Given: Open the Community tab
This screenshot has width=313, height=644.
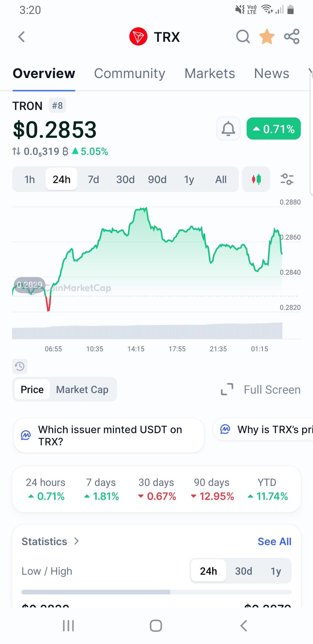Looking at the screenshot, I should pos(129,74).
